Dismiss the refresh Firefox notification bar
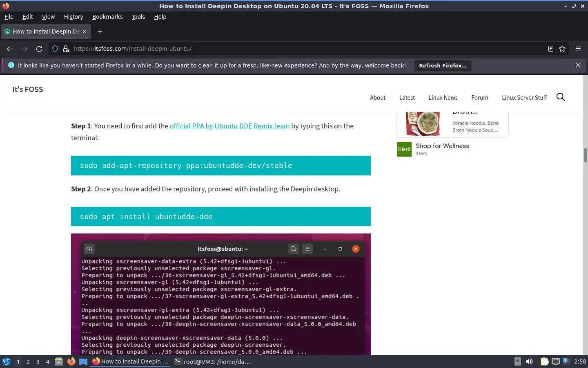Viewport: 588px width, 368px height. 578,65
